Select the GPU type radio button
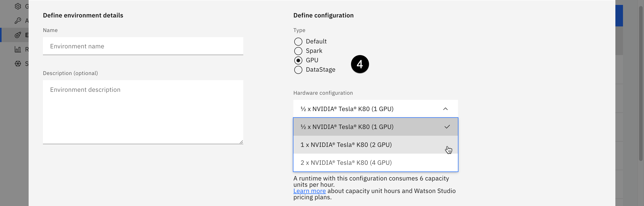This screenshot has width=644, height=206. click(298, 60)
